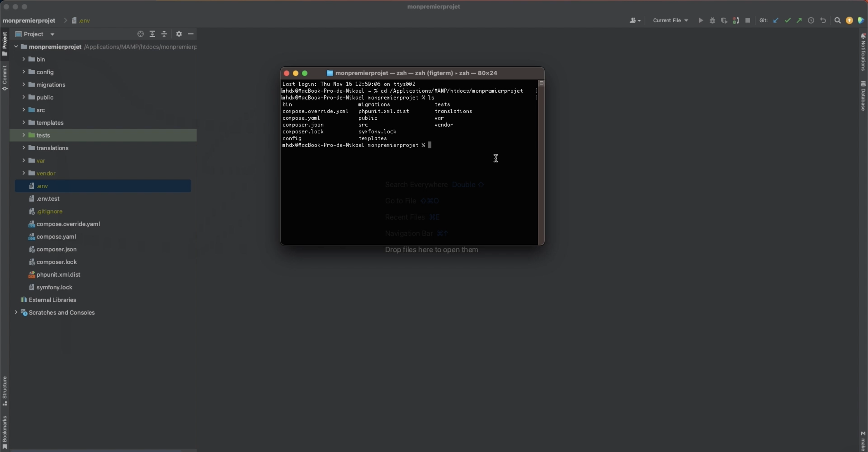This screenshot has width=868, height=452.
Task: Open Git history clock icon
Action: [811, 20]
